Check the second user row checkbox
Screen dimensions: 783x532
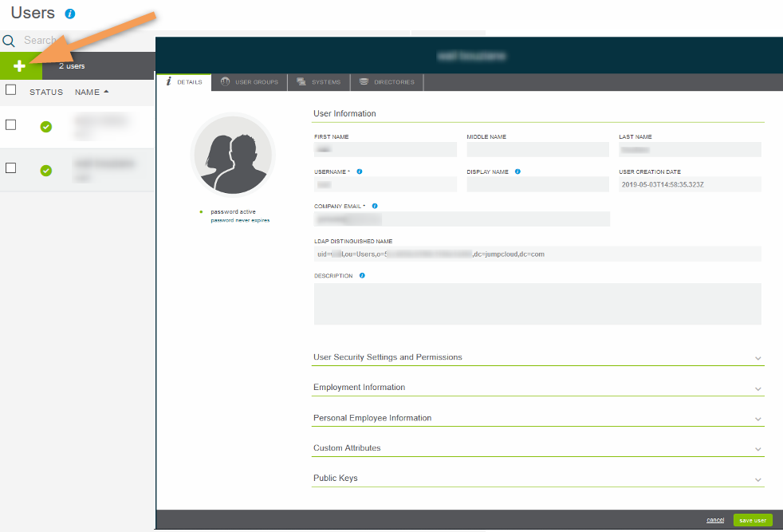coord(11,167)
